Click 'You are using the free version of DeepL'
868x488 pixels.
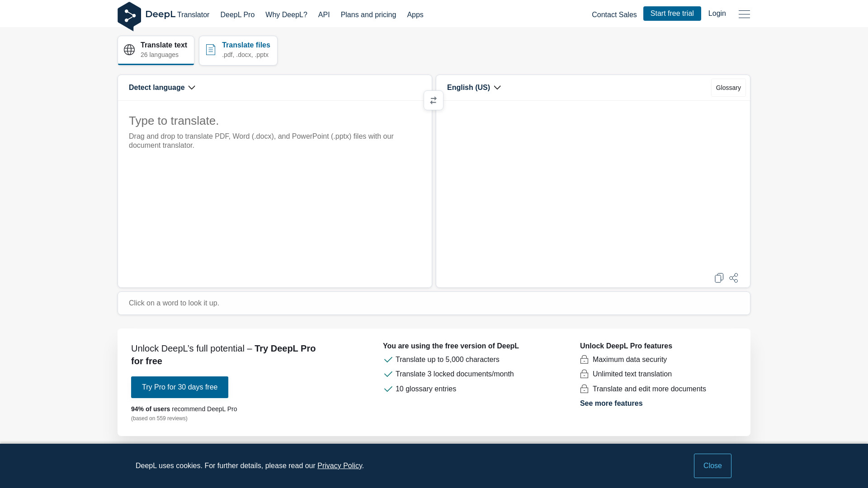451,346
